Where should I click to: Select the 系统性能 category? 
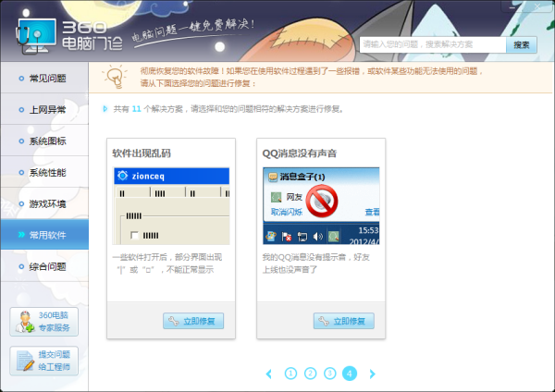(44, 172)
